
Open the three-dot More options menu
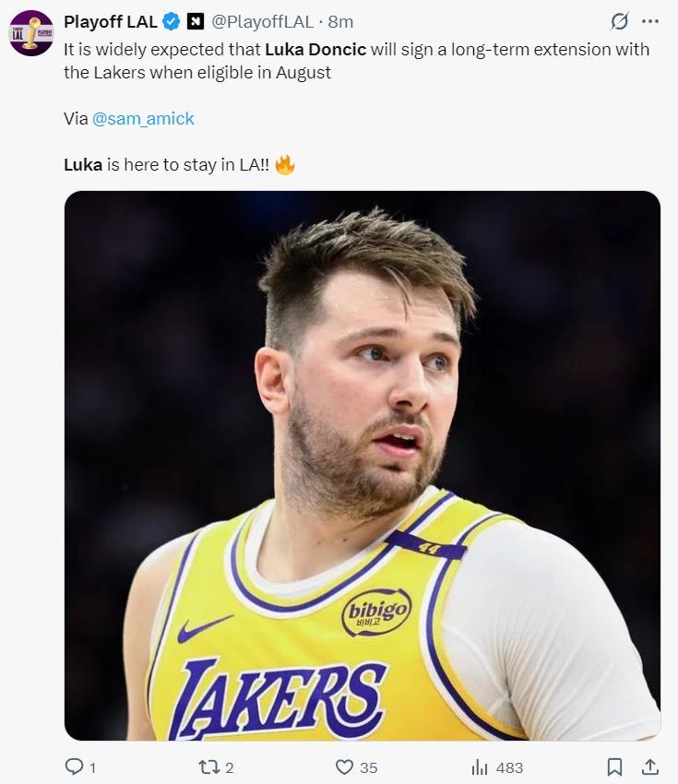pyautogui.click(x=649, y=21)
